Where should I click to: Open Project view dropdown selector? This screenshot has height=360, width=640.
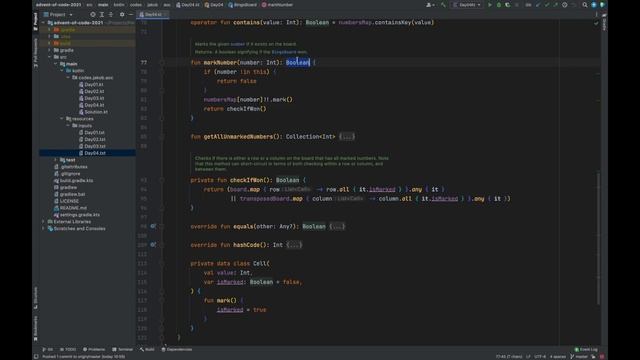tap(58, 14)
